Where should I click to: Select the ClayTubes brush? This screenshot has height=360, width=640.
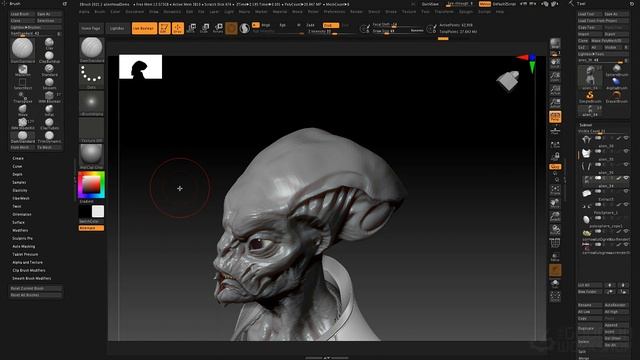tap(49, 123)
